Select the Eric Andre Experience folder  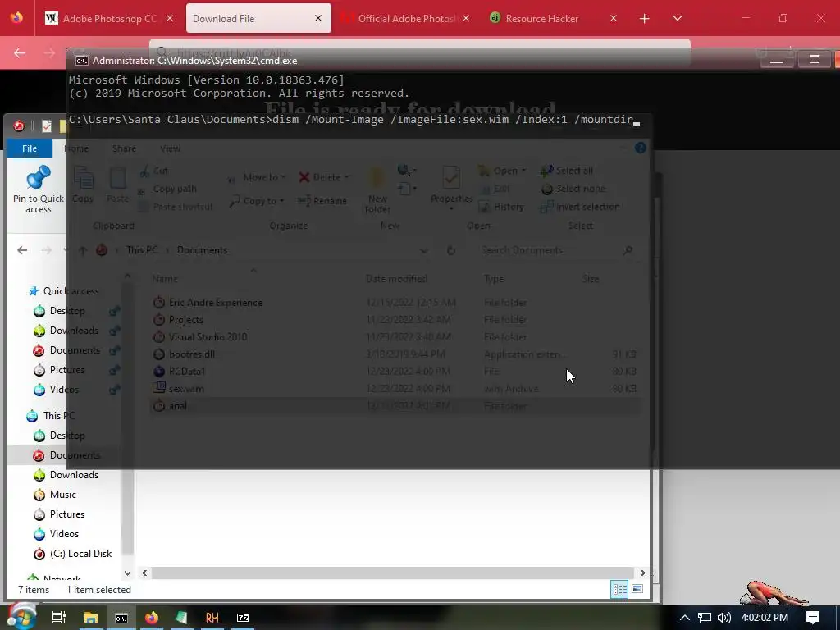click(216, 302)
